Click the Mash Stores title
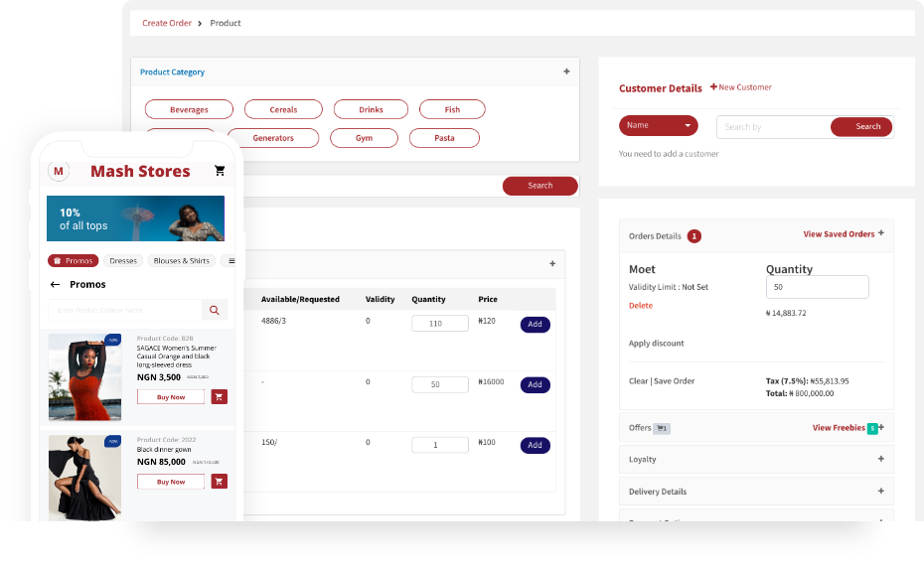The image size is (924, 572). (x=140, y=172)
